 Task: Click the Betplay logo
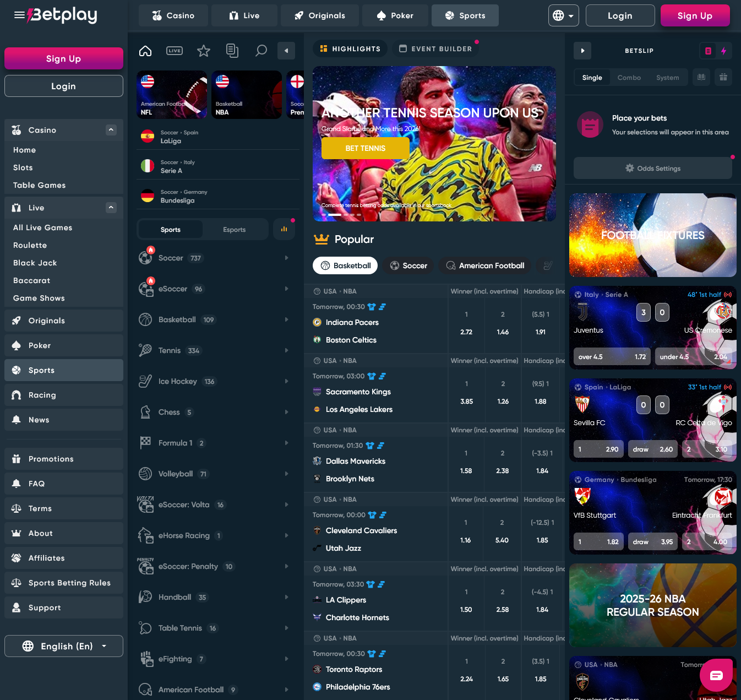(x=62, y=15)
